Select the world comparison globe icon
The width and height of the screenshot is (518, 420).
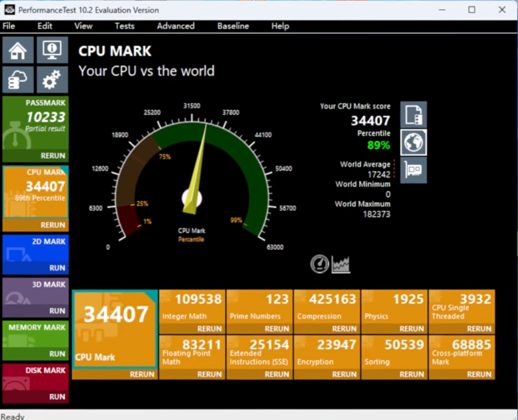point(414,142)
